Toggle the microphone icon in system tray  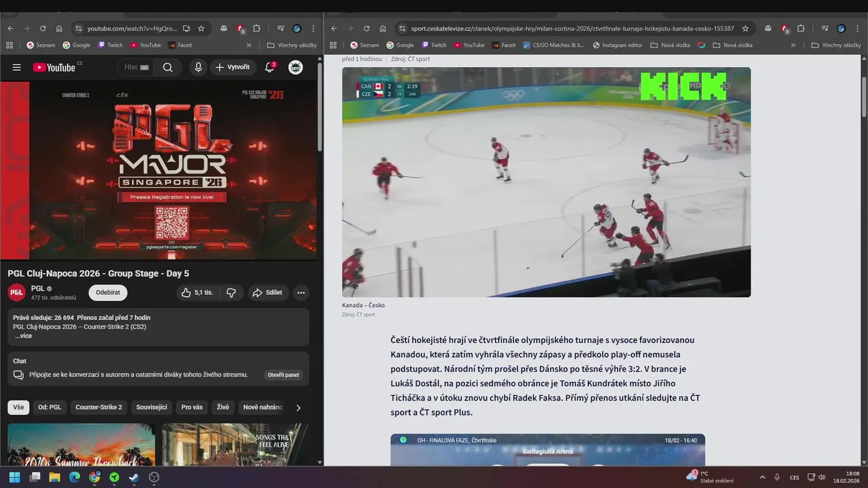click(x=777, y=477)
